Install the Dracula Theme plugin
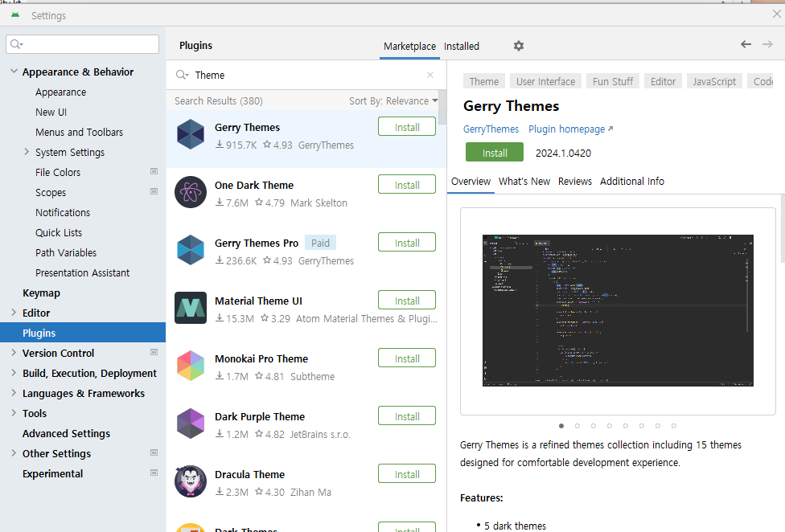 pos(407,474)
